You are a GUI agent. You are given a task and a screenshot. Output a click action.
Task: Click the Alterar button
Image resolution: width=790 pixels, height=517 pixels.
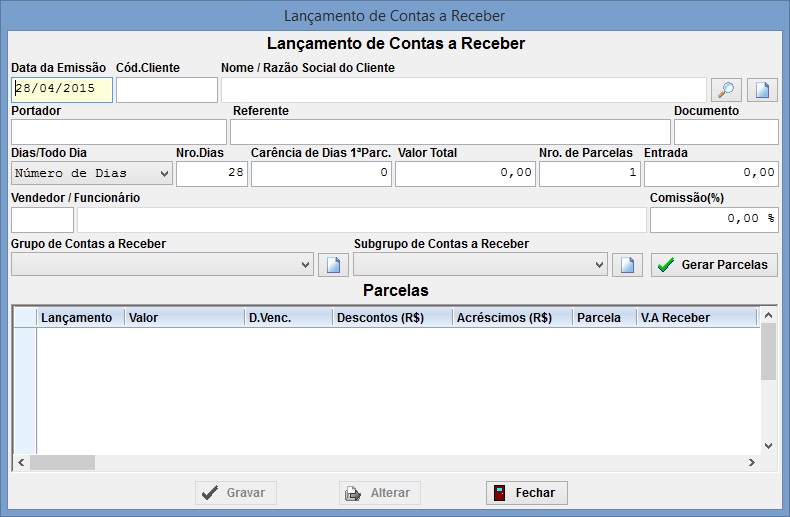(380, 493)
